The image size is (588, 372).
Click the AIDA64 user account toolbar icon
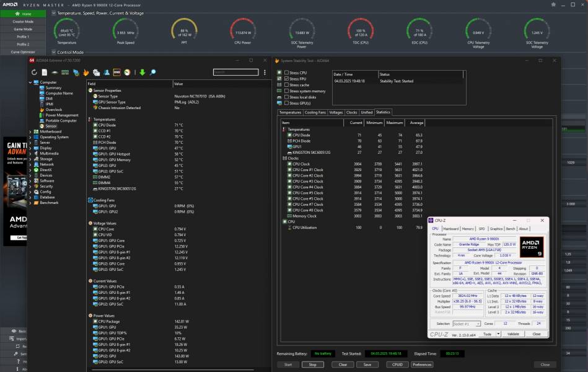point(107,73)
